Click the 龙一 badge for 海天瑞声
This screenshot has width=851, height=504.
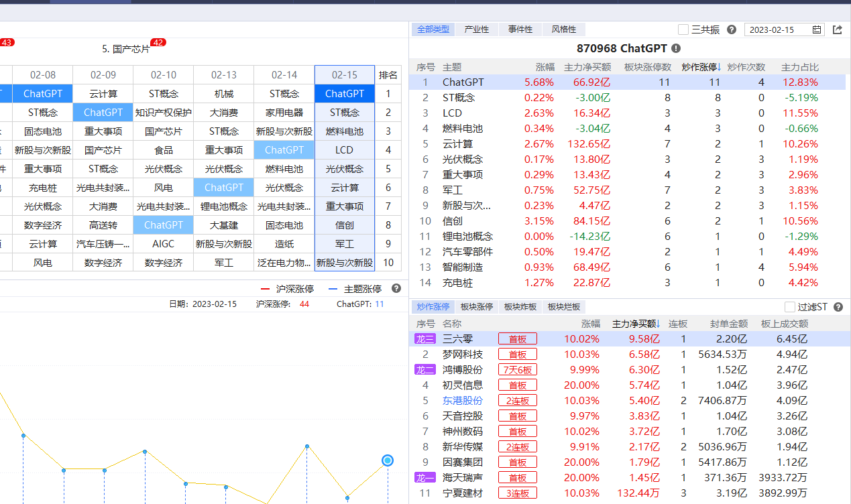coord(425,478)
